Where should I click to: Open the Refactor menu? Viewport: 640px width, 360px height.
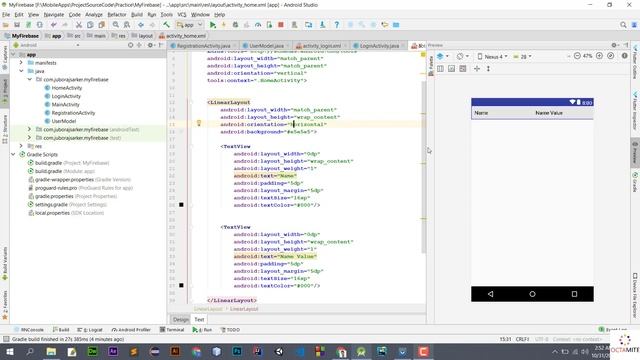coord(117,14)
